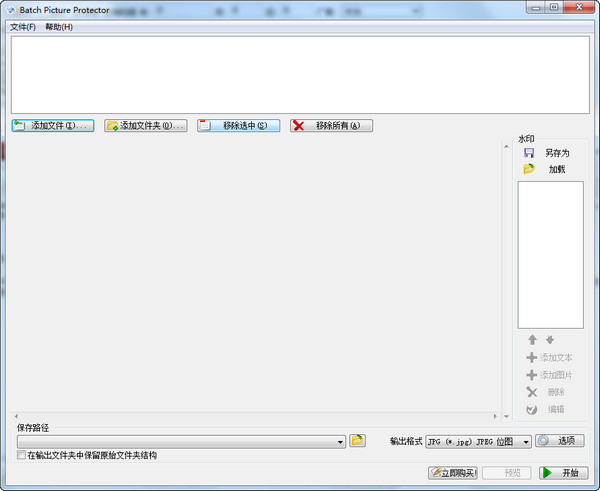
Task: Start processing with the 开始 button
Action: [x=564, y=473]
